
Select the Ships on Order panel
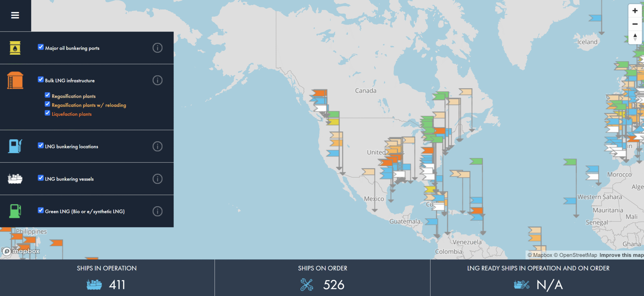click(x=322, y=278)
